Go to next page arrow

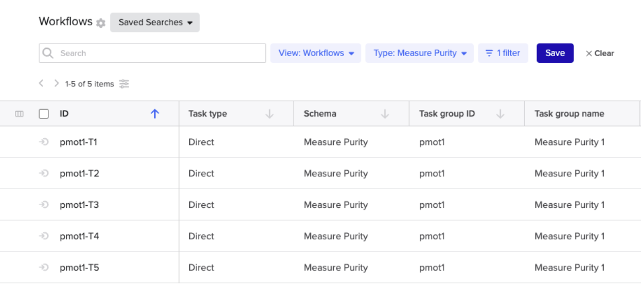(x=57, y=83)
